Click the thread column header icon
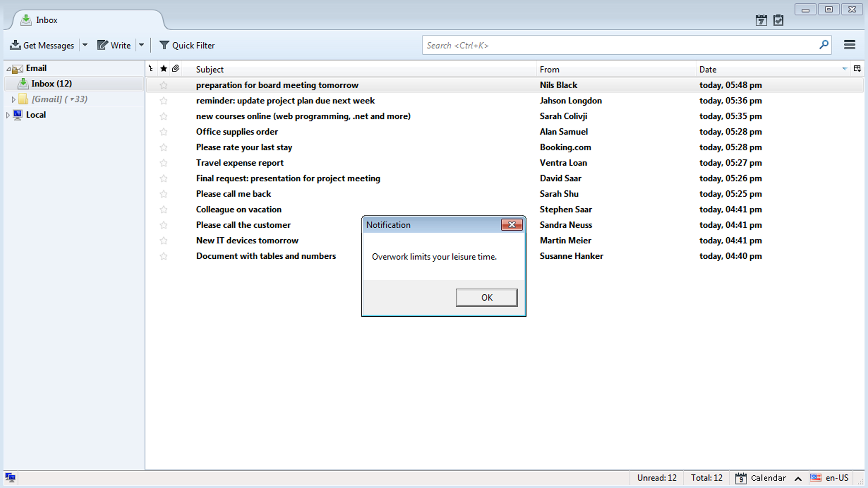 [151, 69]
